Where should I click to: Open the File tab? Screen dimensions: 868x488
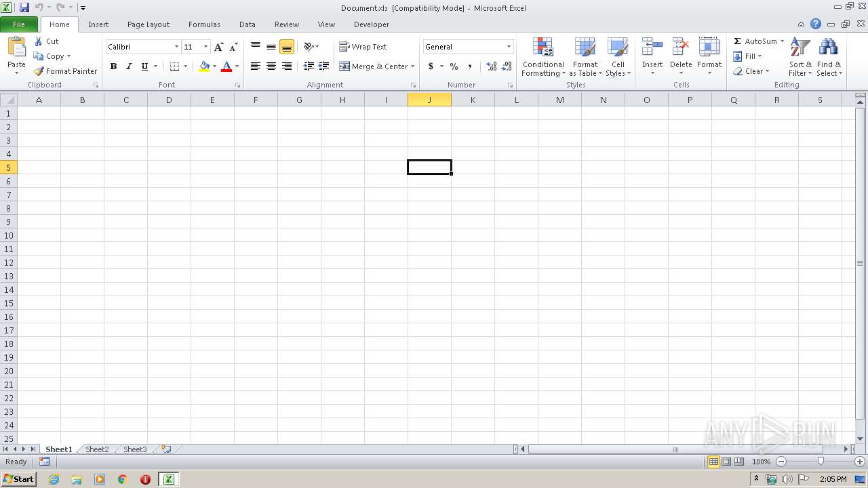[19, 24]
